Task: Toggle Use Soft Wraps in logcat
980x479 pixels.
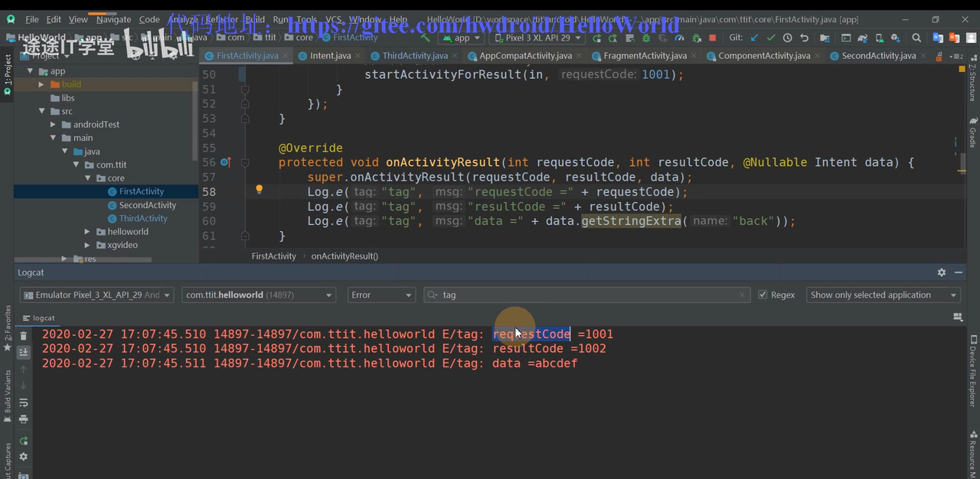Action: pos(24,403)
